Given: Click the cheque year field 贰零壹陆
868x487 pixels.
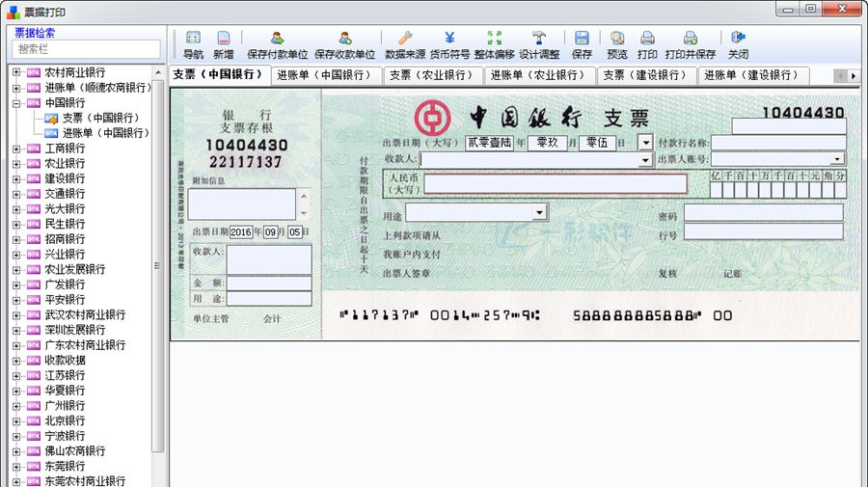Looking at the screenshot, I should (489, 143).
